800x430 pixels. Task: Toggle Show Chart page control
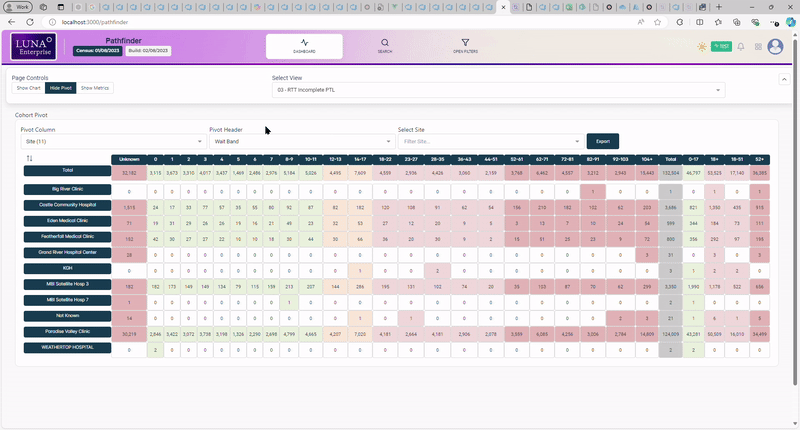(x=28, y=88)
